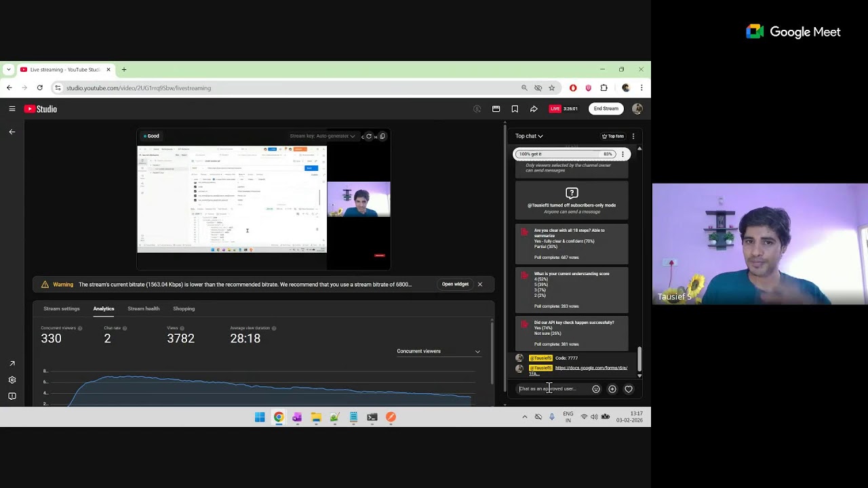This screenshot has width=868, height=488.
Task: Open a new Chrome tab
Action: point(124,70)
